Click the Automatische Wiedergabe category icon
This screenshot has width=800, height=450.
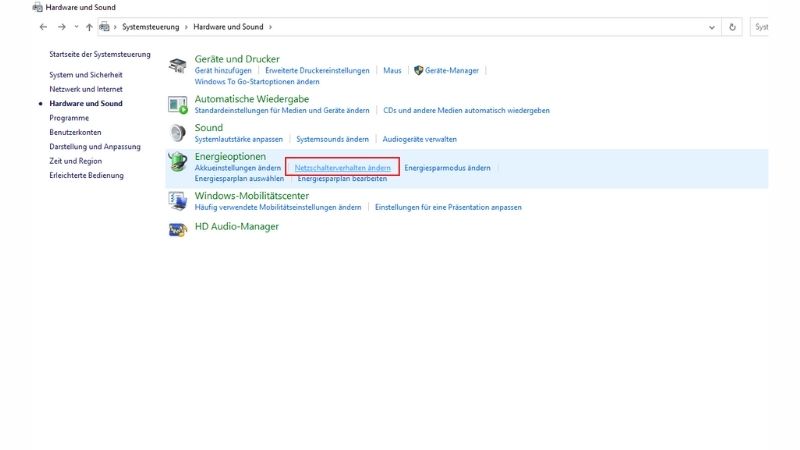(178, 105)
